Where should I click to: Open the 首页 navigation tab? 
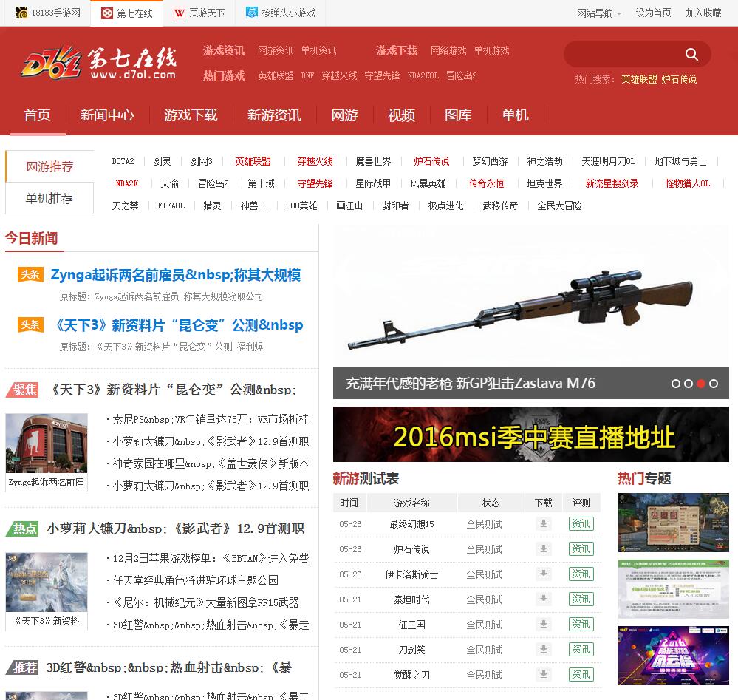pos(37,115)
